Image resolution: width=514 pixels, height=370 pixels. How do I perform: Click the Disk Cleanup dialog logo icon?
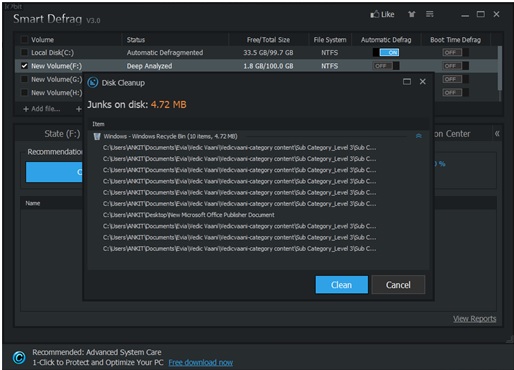pos(93,82)
